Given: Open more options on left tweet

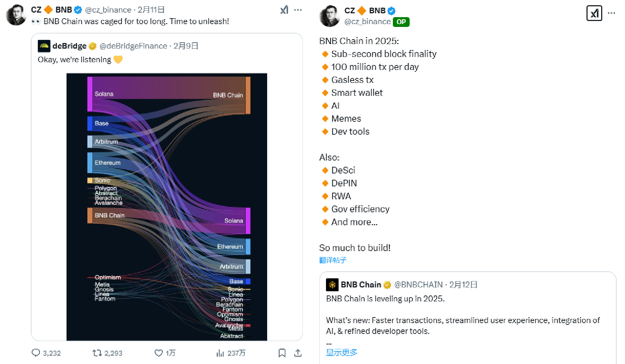Looking at the screenshot, I should [298, 10].
